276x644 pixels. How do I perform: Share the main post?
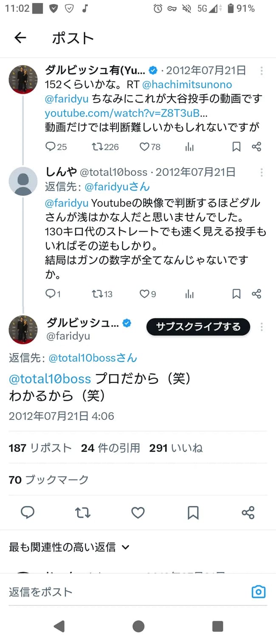point(248,513)
